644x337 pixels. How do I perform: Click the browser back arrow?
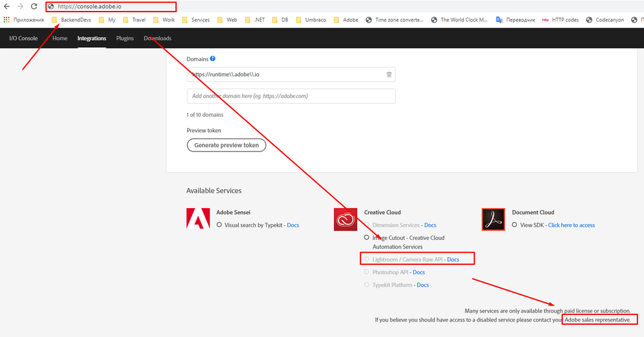[x=6, y=6]
